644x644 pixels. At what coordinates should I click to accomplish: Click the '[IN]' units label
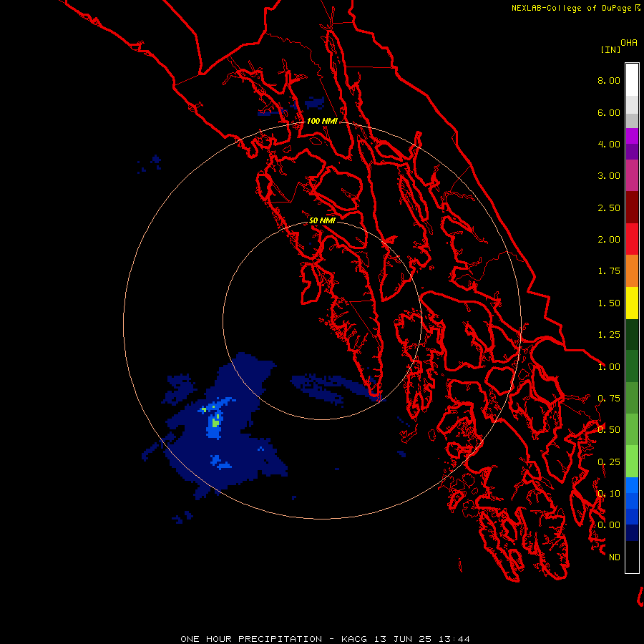(x=611, y=49)
